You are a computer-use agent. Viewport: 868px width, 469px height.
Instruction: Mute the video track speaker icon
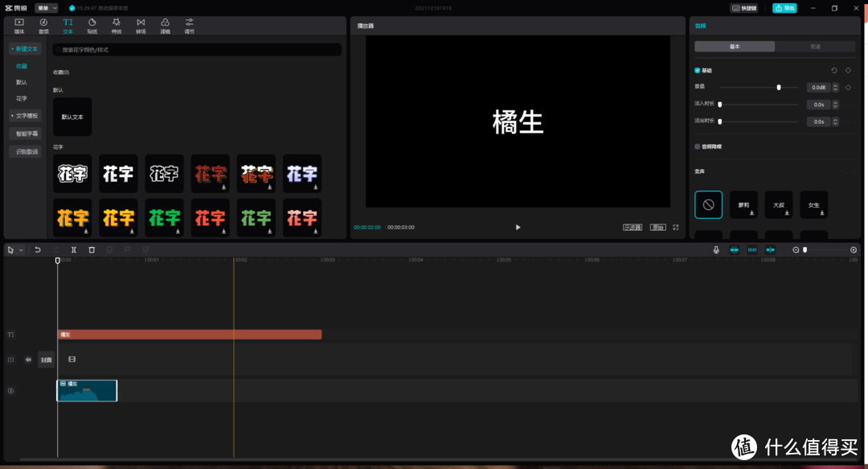28,360
